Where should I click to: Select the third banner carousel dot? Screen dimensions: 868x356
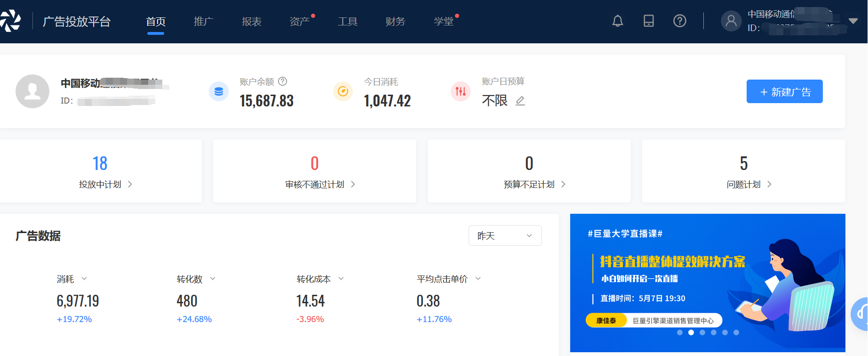pos(702,332)
